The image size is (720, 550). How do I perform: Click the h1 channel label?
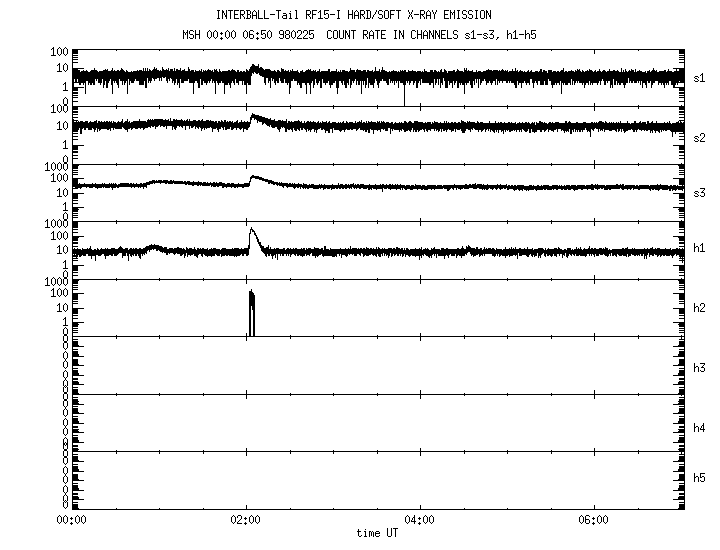tap(700, 248)
